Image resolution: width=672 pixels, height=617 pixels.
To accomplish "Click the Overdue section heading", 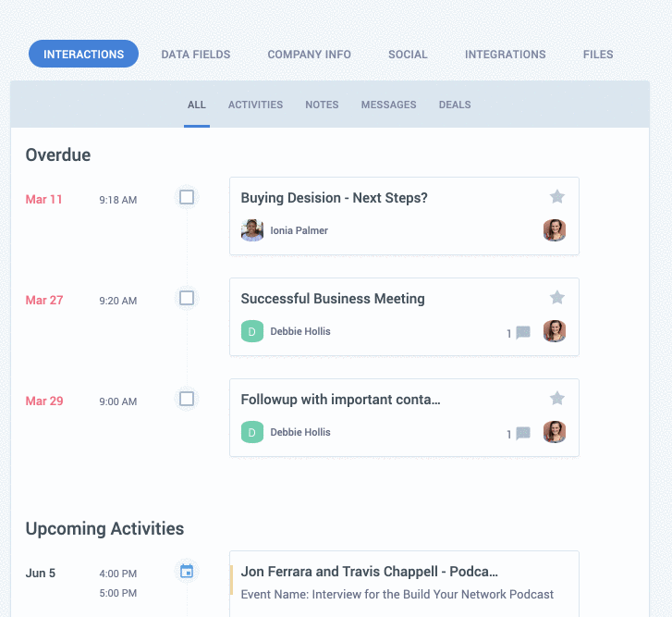I will (x=58, y=154).
